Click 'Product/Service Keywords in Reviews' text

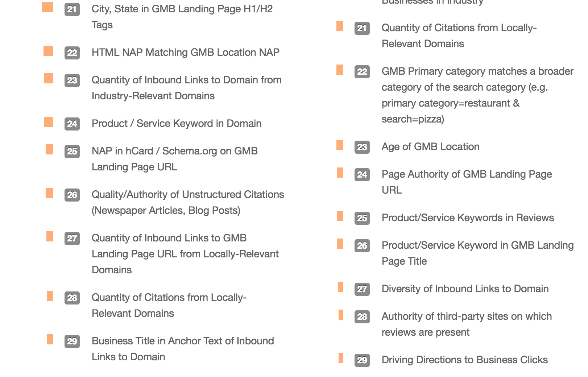click(468, 217)
